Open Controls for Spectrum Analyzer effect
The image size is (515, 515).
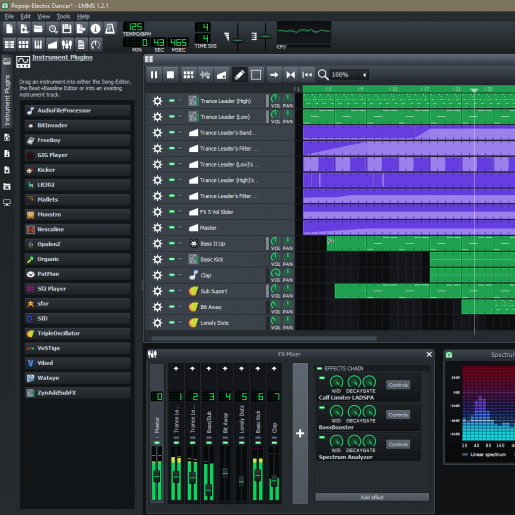tap(398, 444)
